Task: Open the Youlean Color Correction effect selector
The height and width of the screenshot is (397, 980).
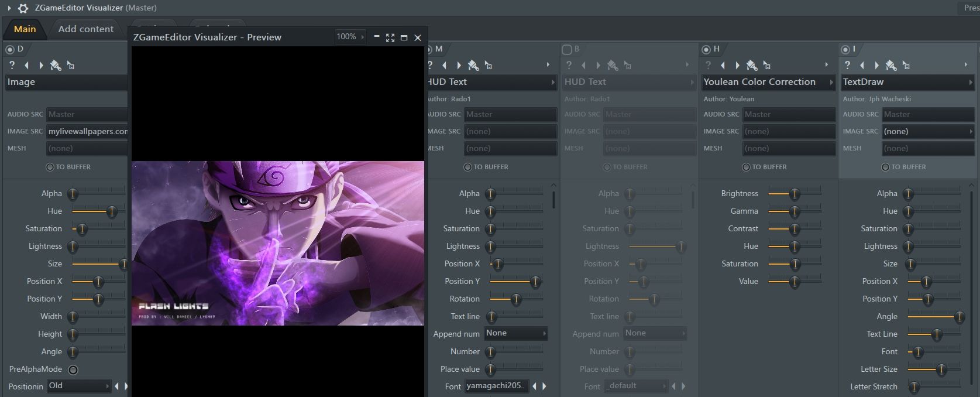Action: 768,82
